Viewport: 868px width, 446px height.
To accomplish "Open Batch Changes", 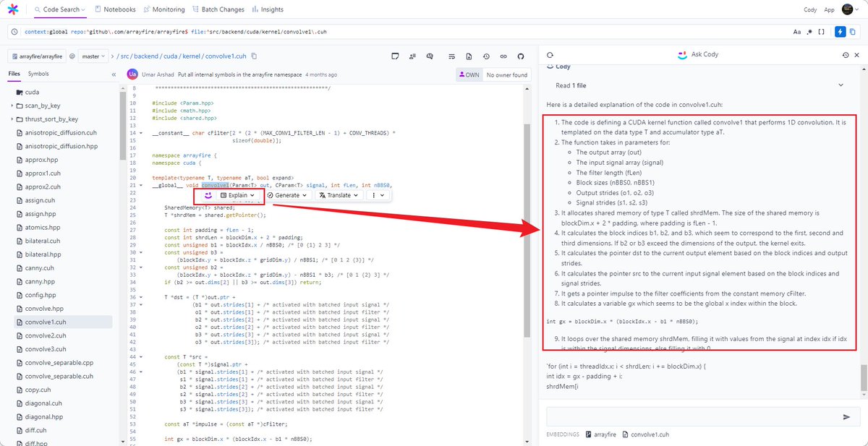I will point(217,9).
